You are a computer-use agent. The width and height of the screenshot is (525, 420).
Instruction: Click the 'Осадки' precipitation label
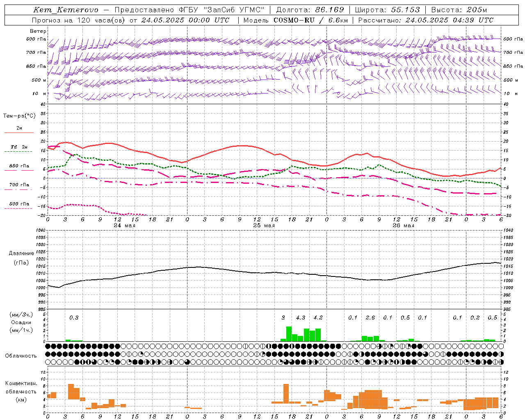click(21, 322)
